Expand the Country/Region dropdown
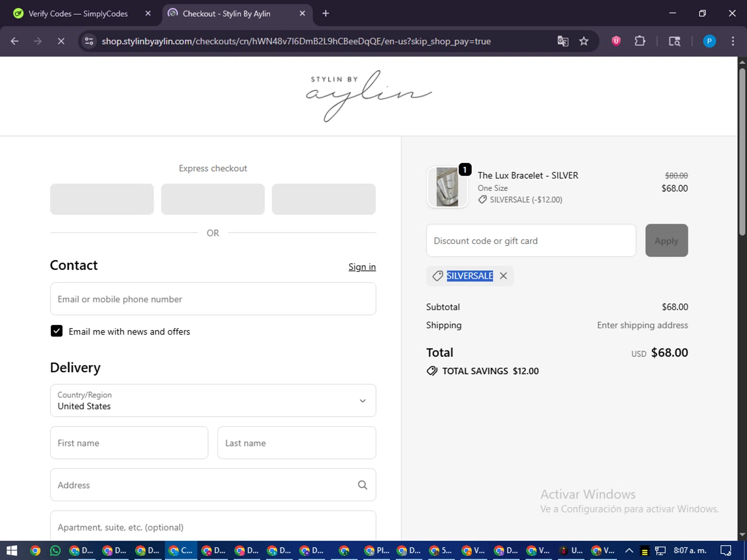The image size is (747, 560). point(213,400)
